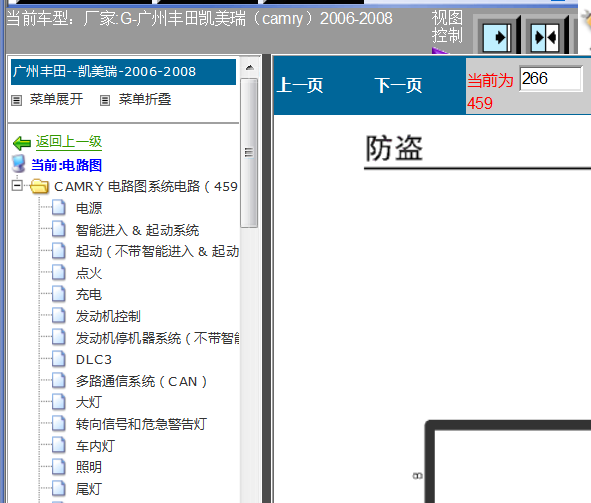Click the inward-arrows view control icon

545,37
